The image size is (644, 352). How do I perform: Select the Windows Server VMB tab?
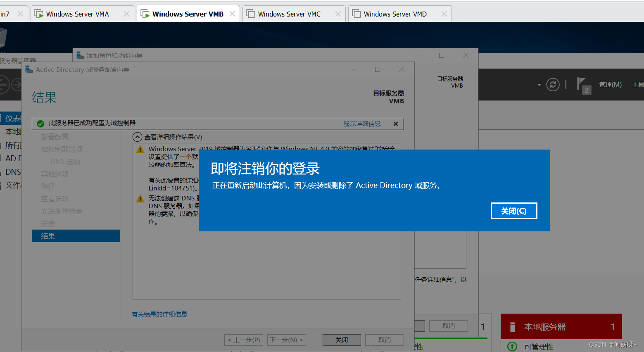point(188,14)
